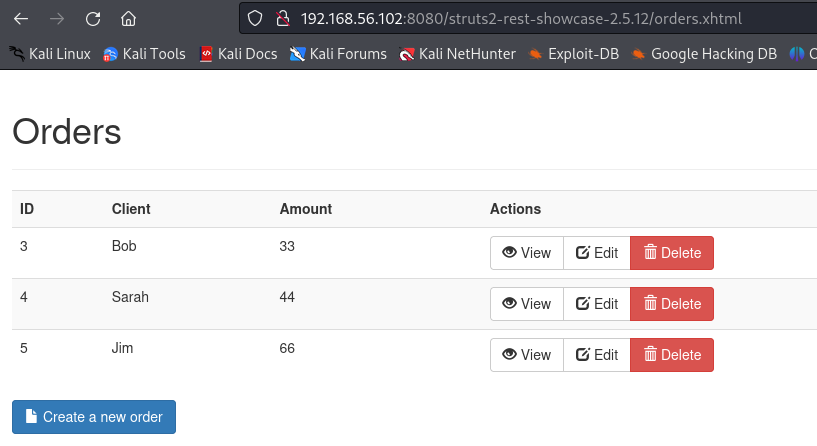Open the Kali Forums bookmark
The height and width of the screenshot is (446, 817).
point(338,54)
